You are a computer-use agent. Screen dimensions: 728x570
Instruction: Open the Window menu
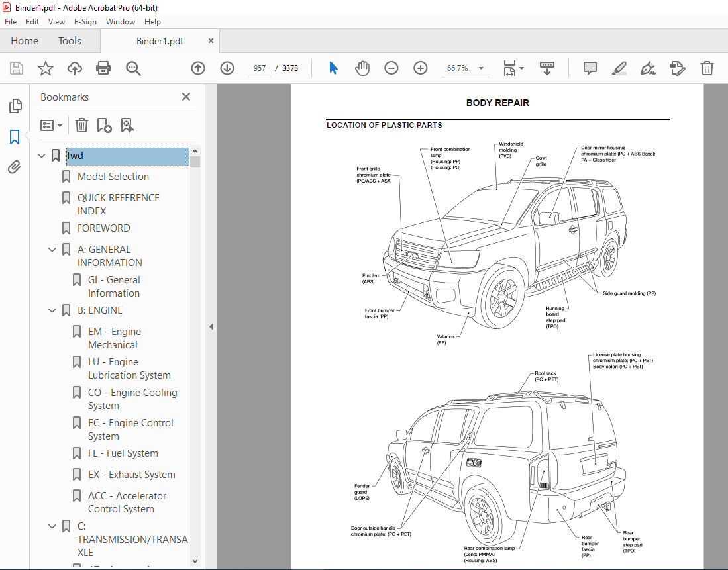point(121,22)
